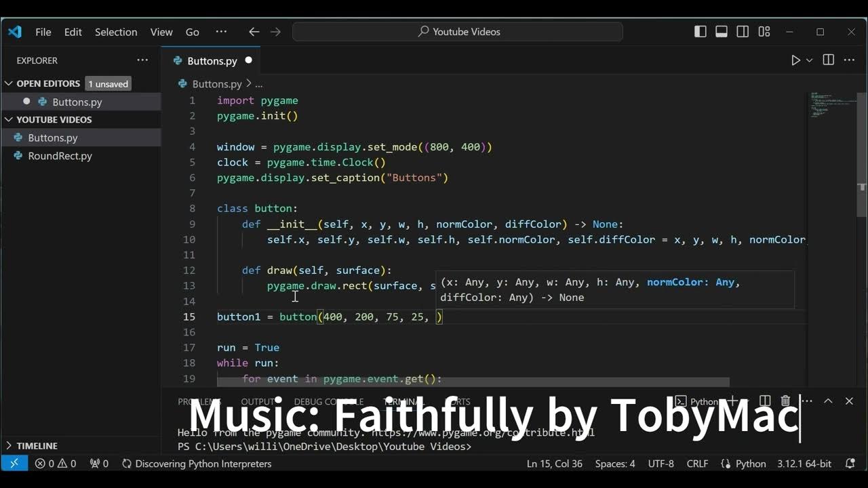This screenshot has height=488, width=868.
Task: Click the terminal prompt line
Action: tap(324, 447)
